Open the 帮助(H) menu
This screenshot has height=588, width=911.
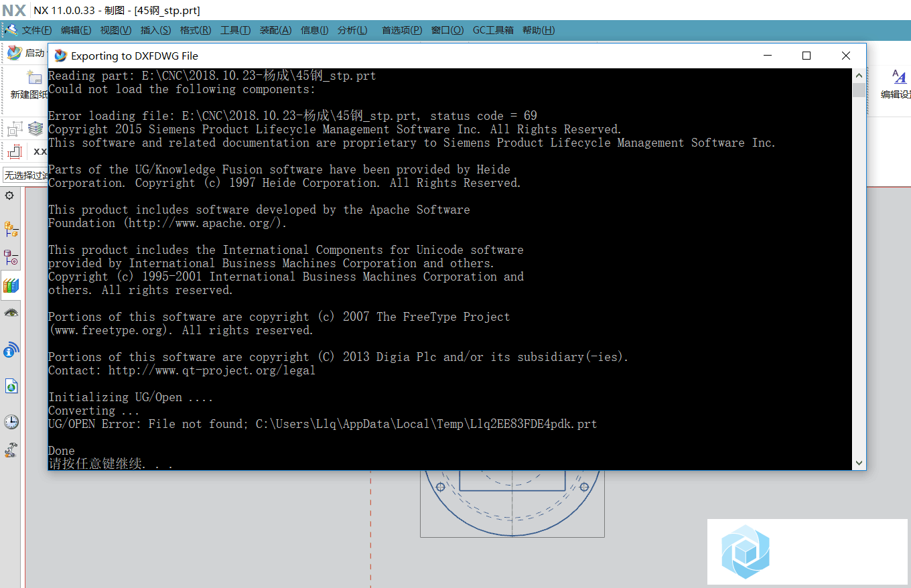[539, 30]
